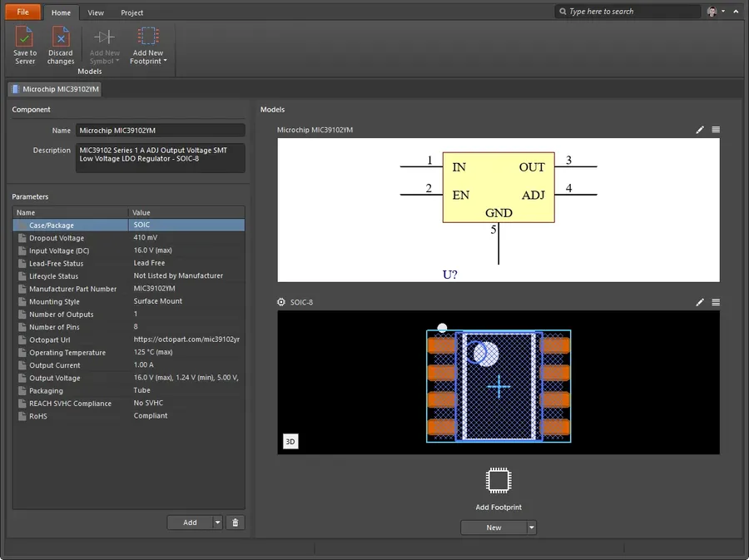Select the Manufacturer Part Number parameter name
Viewport: 749px width, 560px height.
(72, 289)
